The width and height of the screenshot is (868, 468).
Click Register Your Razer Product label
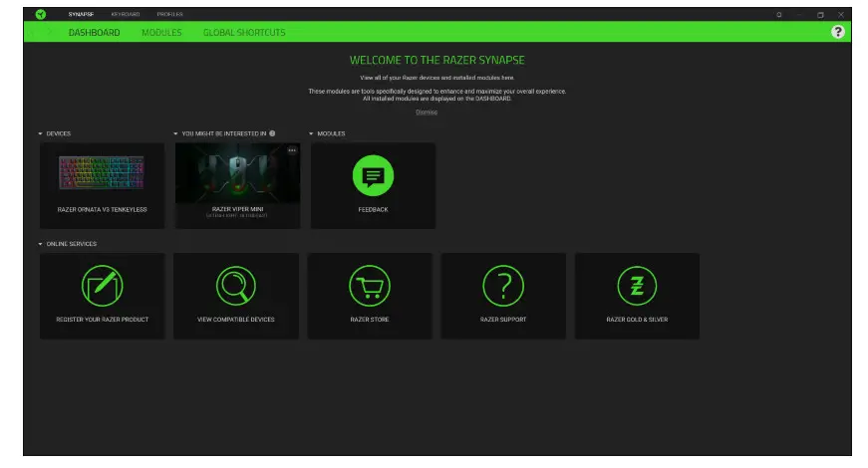[103, 320]
